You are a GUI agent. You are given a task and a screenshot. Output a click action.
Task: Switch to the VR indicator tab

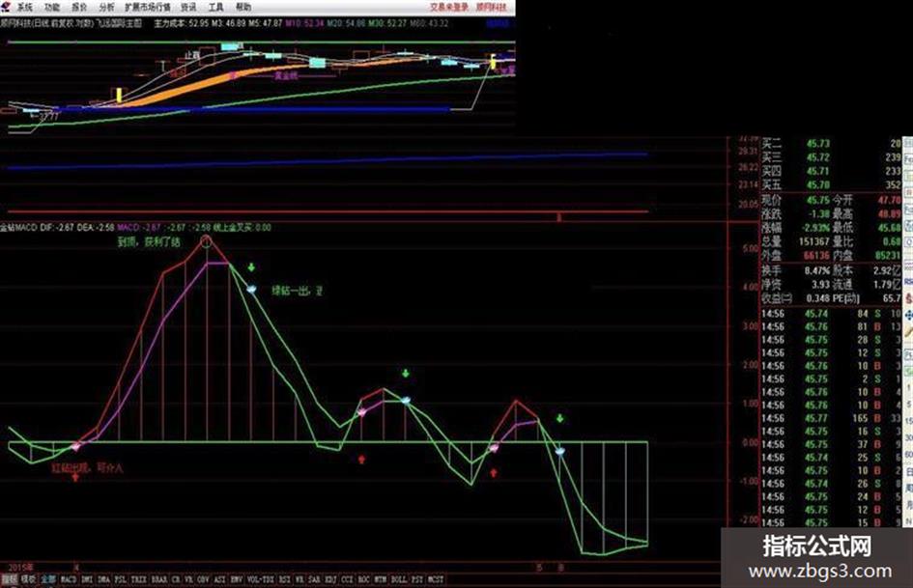[189, 579]
